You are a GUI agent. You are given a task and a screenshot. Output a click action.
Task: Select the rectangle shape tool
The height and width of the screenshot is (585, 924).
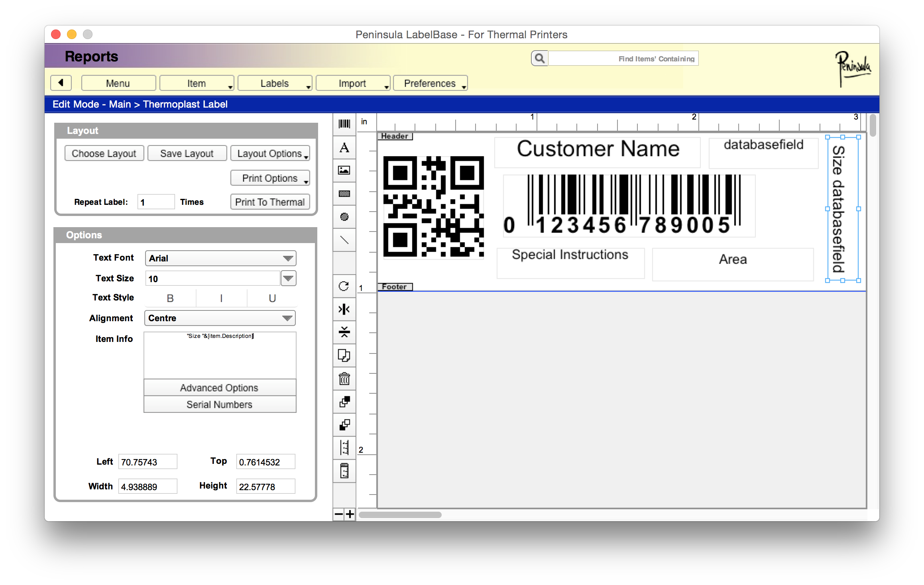344,194
